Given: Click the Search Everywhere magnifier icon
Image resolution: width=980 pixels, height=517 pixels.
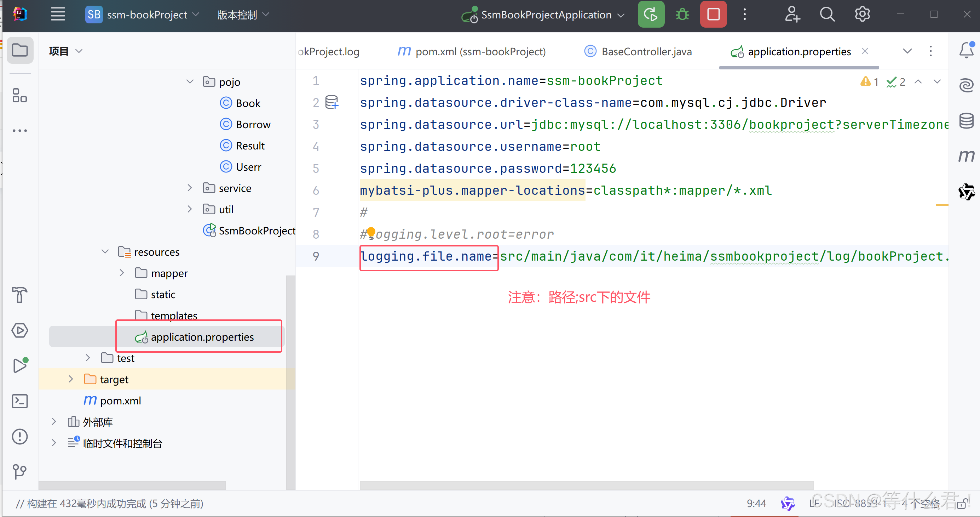Looking at the screenshot, I should click(x=827, y=15).
